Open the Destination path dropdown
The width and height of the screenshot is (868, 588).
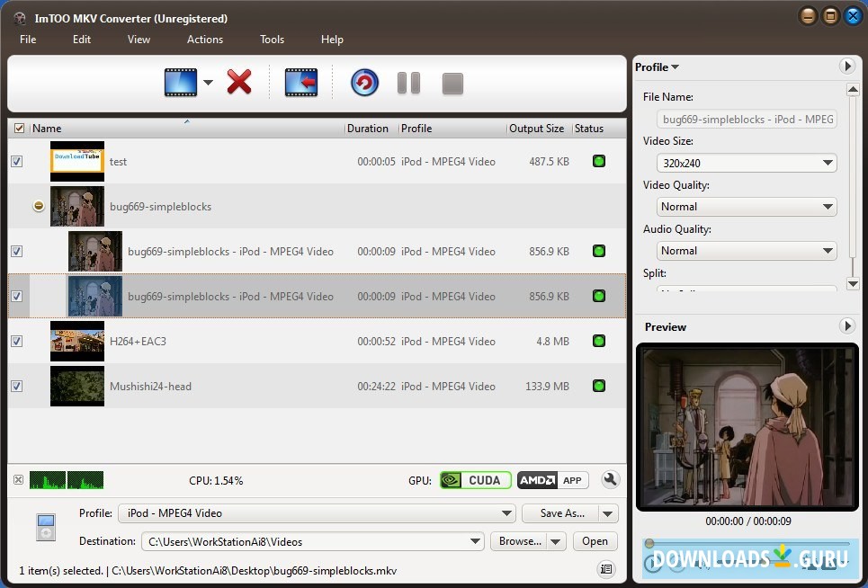point(313,541)
